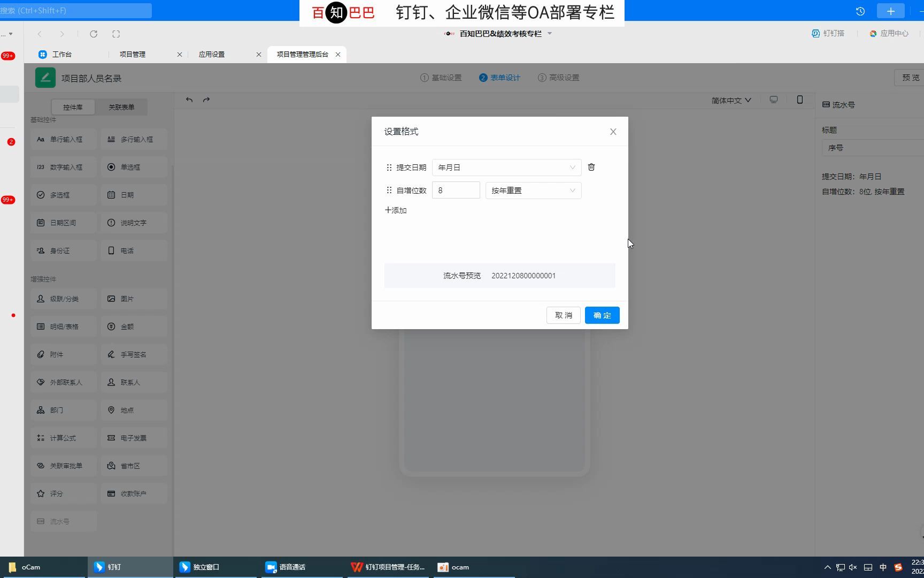Select the 部门 control
The width and height of the screenshot is (924, 578).
pos(64,410)
